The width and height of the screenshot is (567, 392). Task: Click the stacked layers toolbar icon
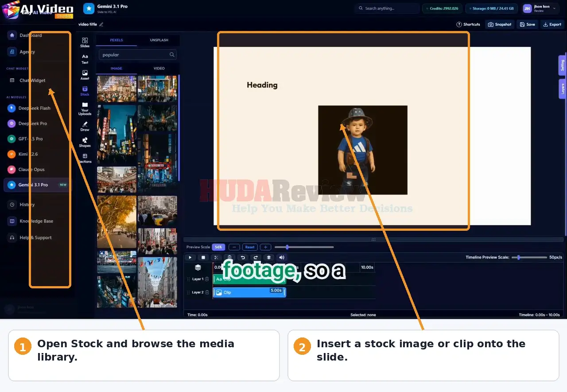(268, 257)
